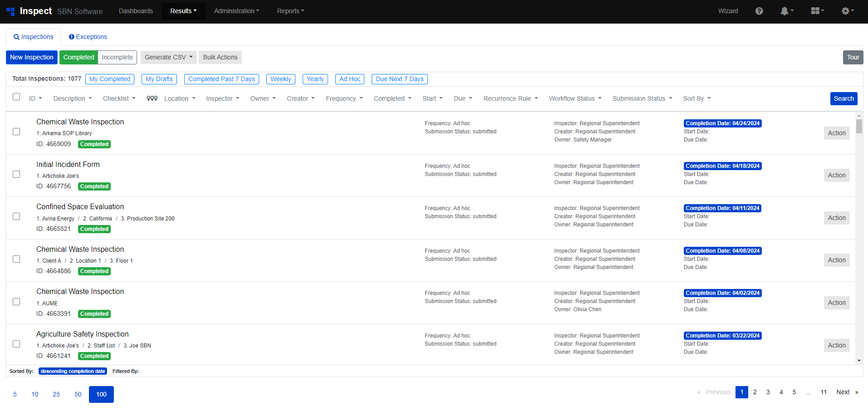This screenshot has height=411, width=868.
Task: Open the My Drafts filter
Action: 159,79
